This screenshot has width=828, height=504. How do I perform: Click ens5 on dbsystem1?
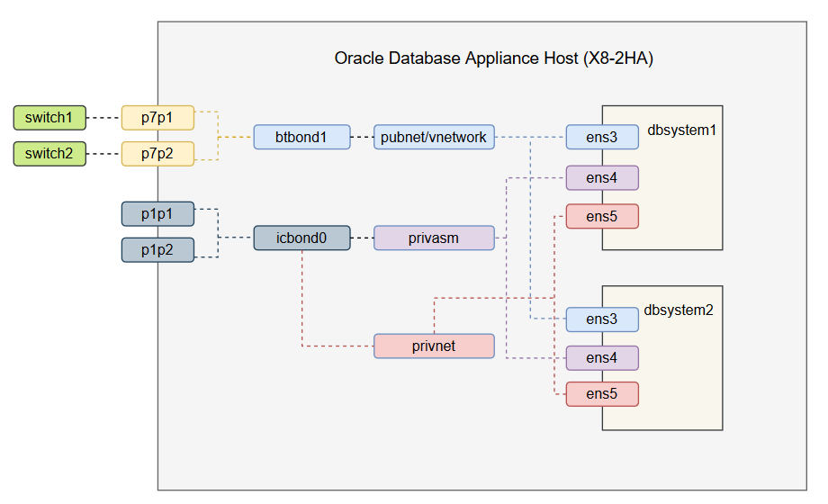(602, 216)
